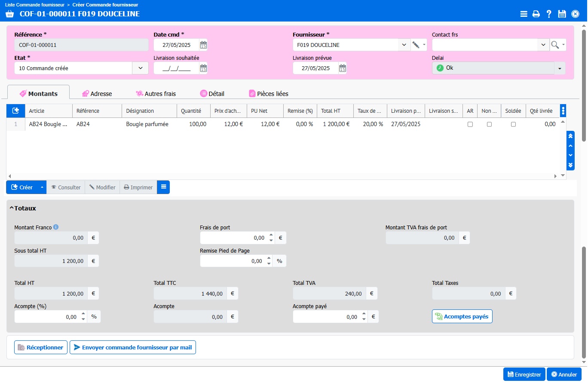Open the Pièces liées tab
Screen dimensions: 588x383
pos(269,93)
